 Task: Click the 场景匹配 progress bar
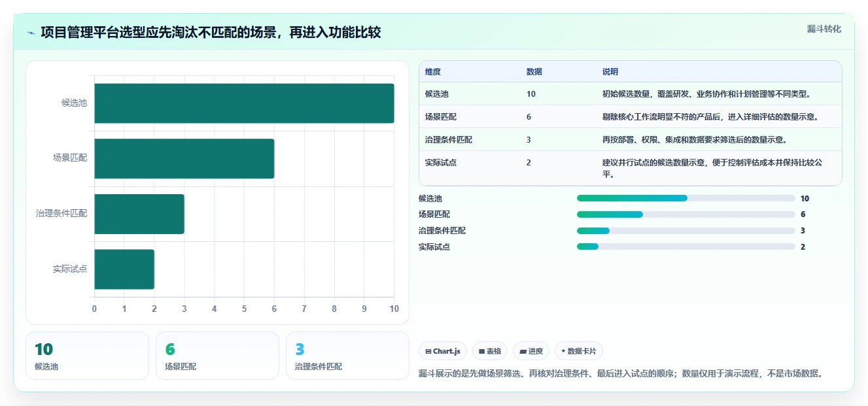coord(686,214)
